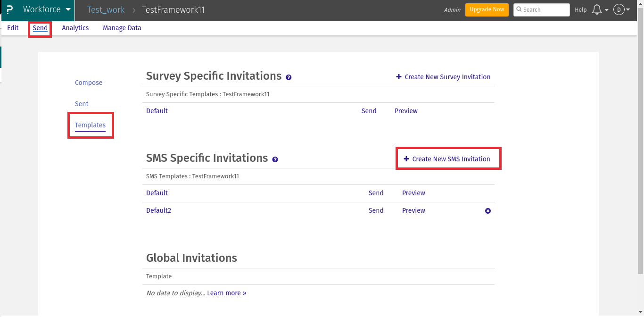Go to Manage Data tab
The height and width of the screenshot is (317, 644).
pyautogui.click(x=122, y=28)
